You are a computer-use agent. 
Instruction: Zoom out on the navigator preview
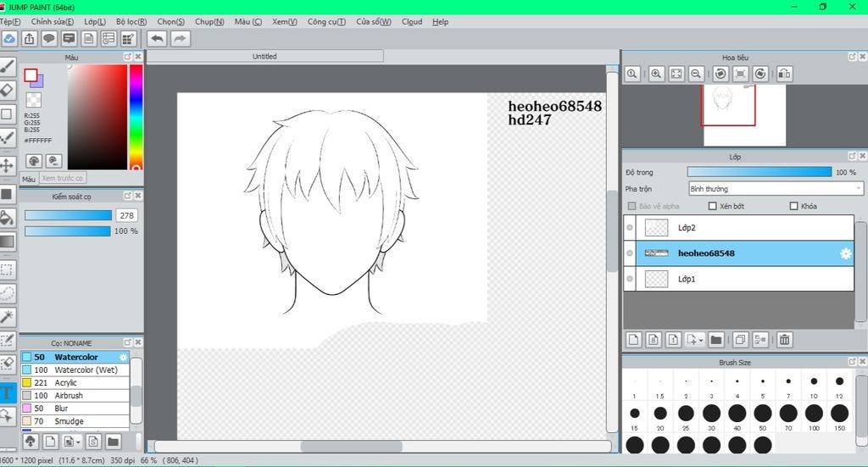pyautogui.click(x=697, y=74)
